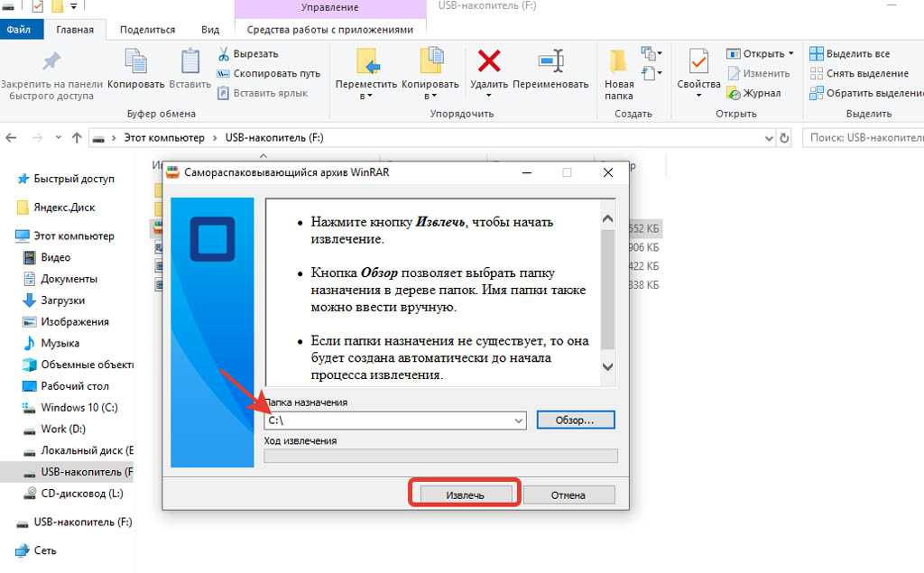Create a new folder via ribbon icon
Viewport: 924px width, 573px height.
[619, 61]
